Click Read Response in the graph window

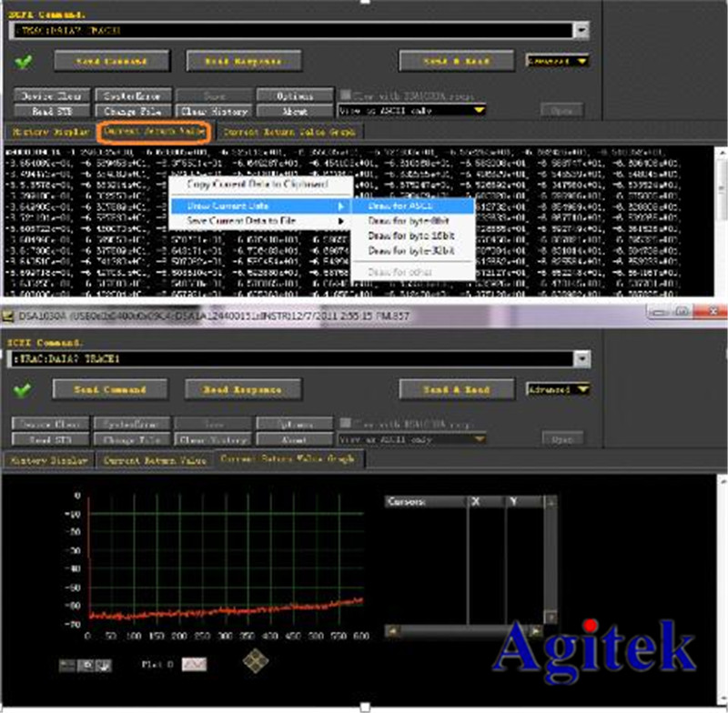[243, 389]
